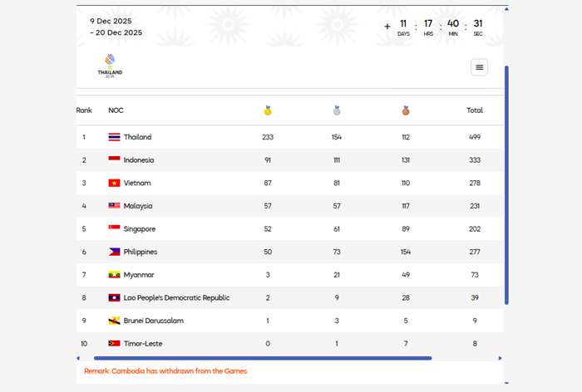The height and width of the screenshot is (392, 582).
Task: Sort by the Rank column header
Action: pos(84,110)
